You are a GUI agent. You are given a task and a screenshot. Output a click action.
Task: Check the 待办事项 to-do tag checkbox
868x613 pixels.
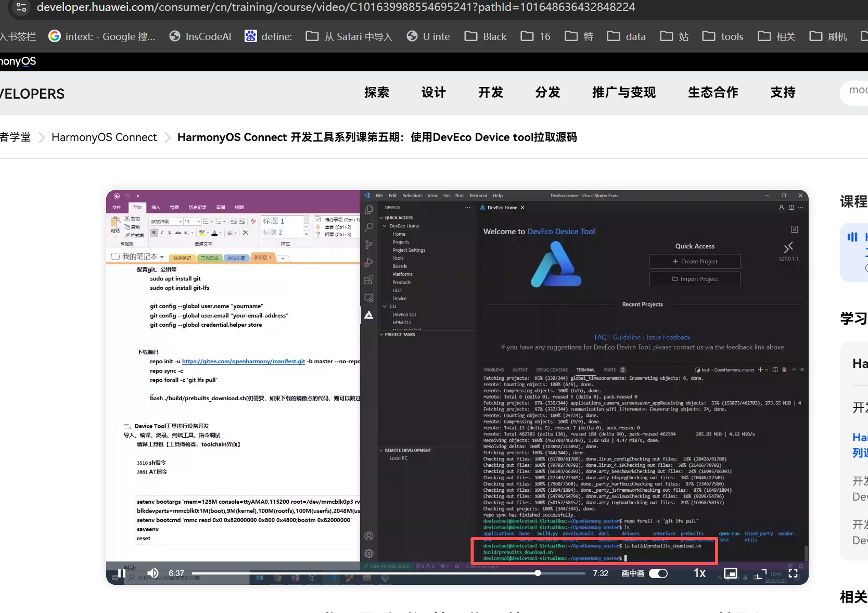[x=318, y=220]
